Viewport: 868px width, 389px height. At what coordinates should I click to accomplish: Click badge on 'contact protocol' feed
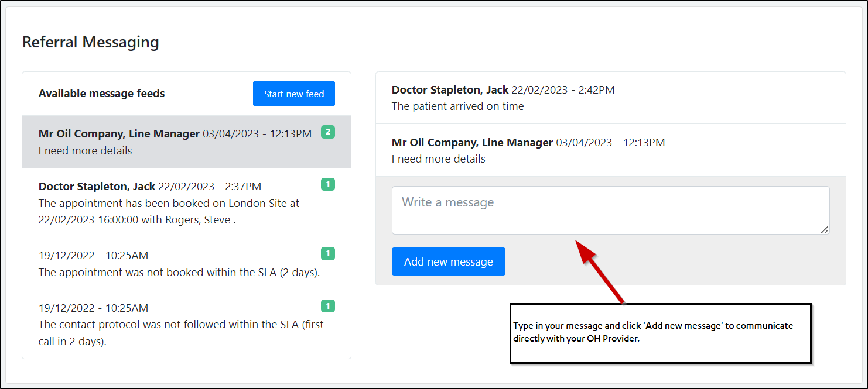click(x=328, y=306)
